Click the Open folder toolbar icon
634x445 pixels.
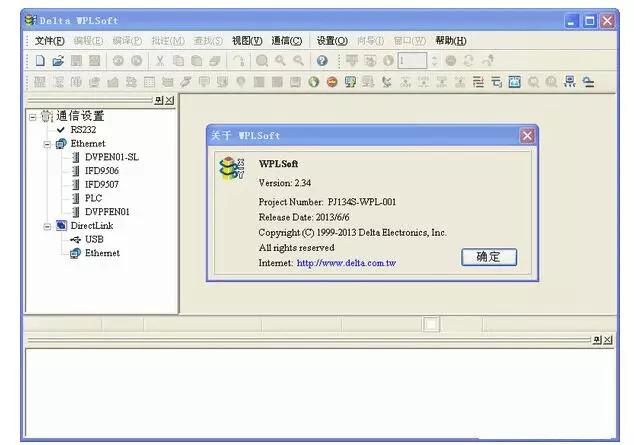pos(58,61)
